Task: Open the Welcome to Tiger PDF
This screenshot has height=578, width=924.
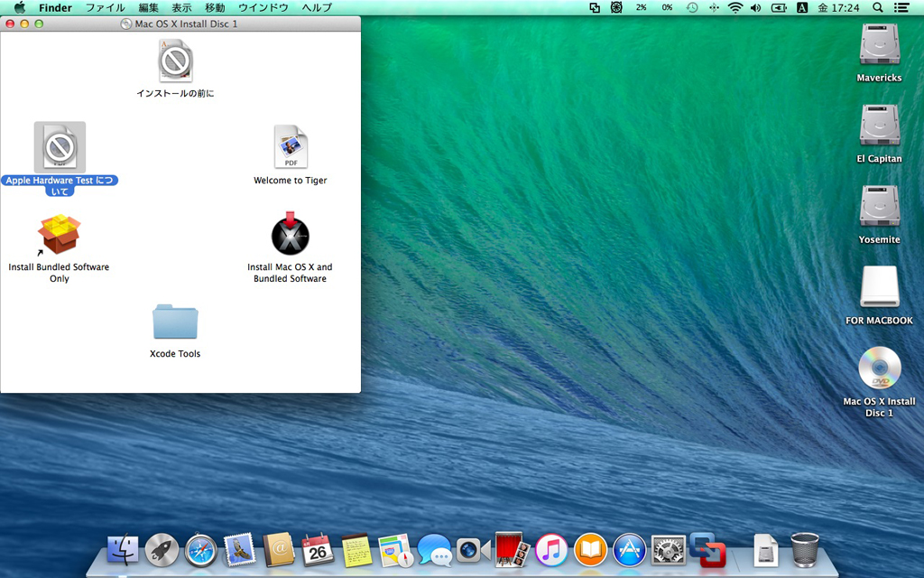Action: (291, 147)
